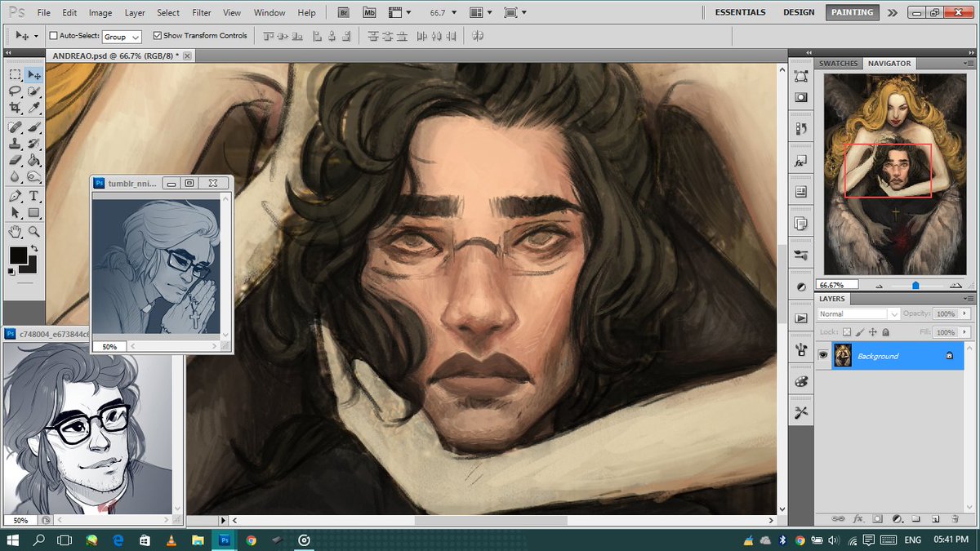
Task: Open the Layers panel options menu
Action: pos(969,299)
